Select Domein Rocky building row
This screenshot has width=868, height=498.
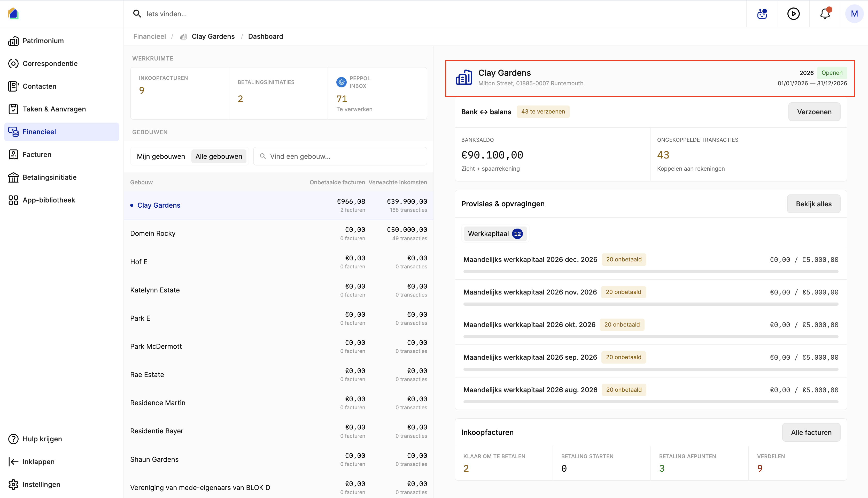click(x=278, y=233)
